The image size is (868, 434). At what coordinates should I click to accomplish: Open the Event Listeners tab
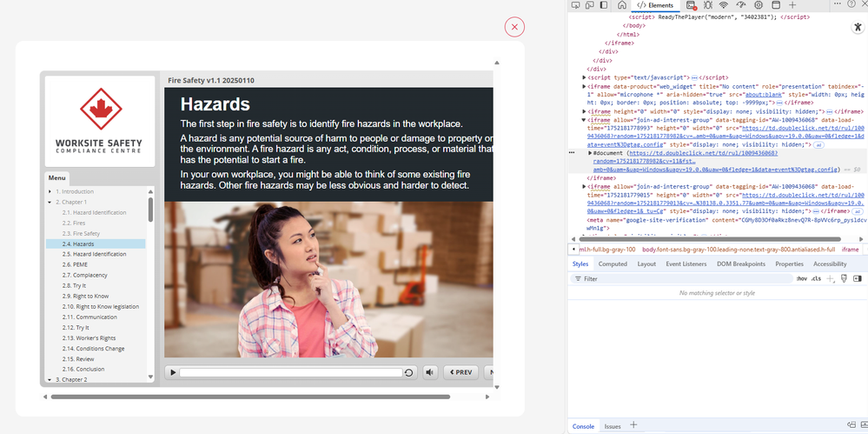click(x=686, y=264)
